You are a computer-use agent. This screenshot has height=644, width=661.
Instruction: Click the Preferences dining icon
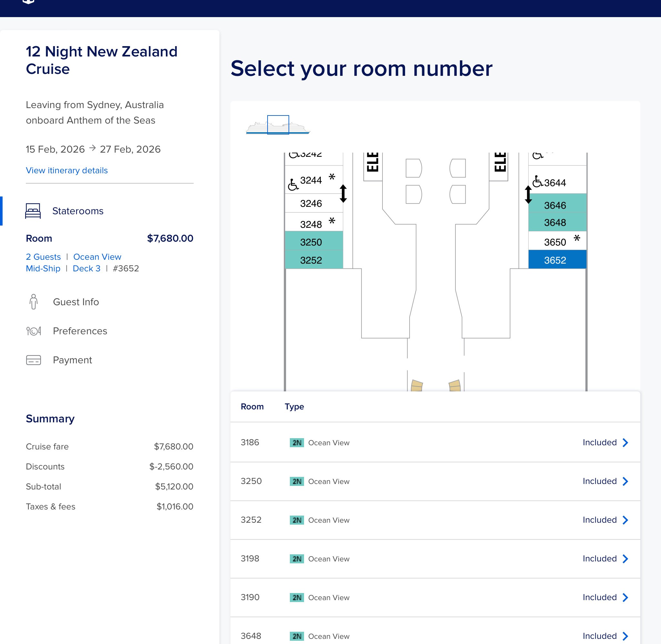[34, 331]
